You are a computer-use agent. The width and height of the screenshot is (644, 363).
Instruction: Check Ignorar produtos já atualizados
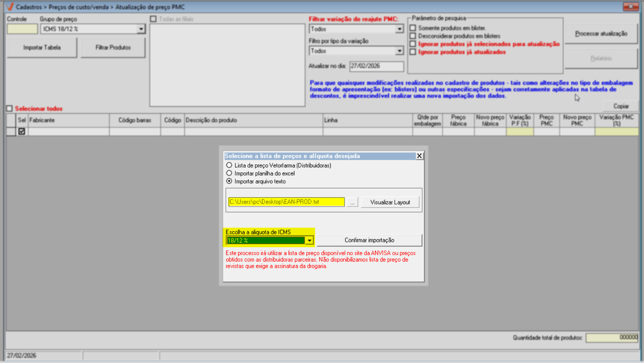[413, 52]
